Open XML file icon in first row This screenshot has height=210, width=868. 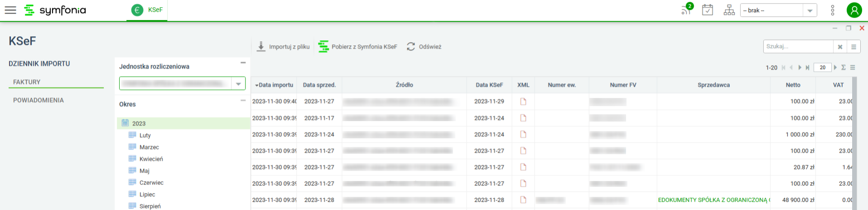click(523, 102)
